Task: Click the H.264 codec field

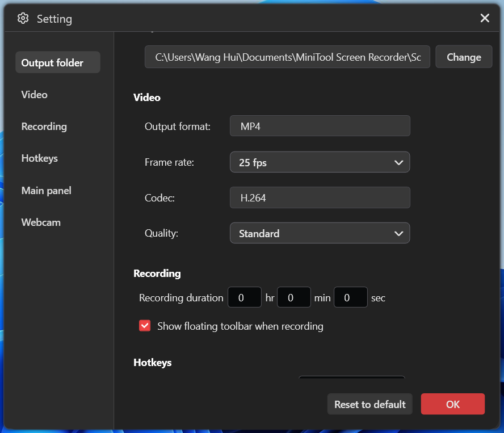Action: click(320, 197)
